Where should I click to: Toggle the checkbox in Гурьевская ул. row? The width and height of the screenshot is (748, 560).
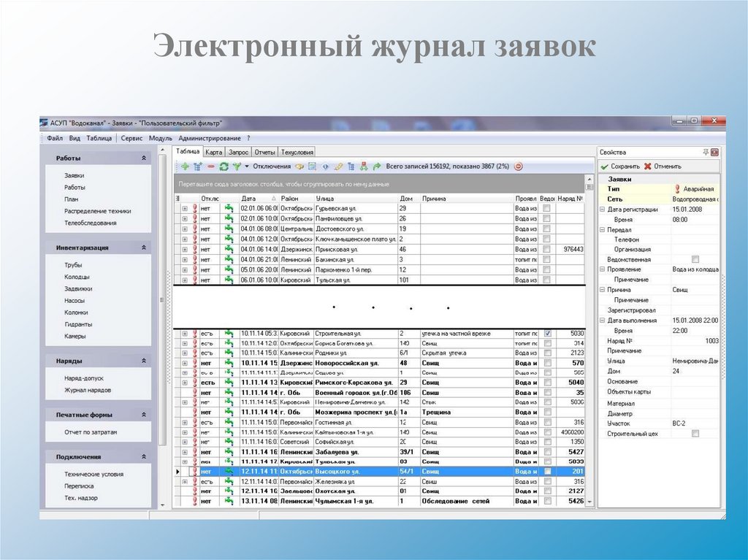[x=546, y=209]
